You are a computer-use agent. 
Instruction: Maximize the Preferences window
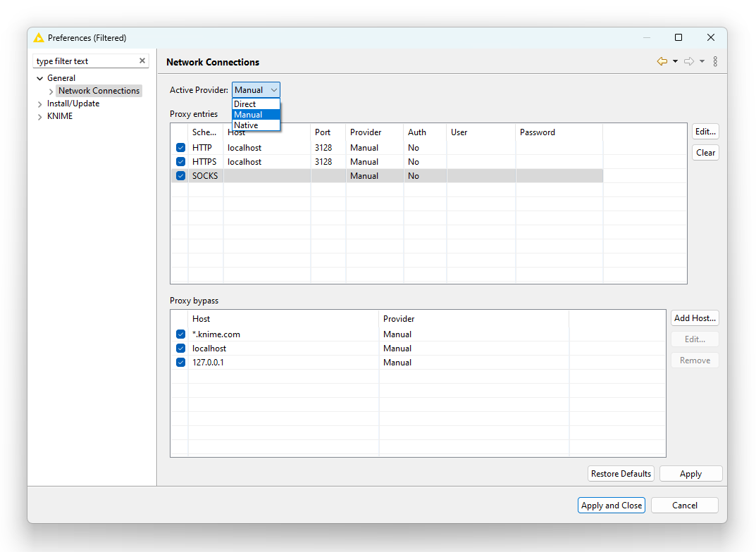click(x=678, y=37)
